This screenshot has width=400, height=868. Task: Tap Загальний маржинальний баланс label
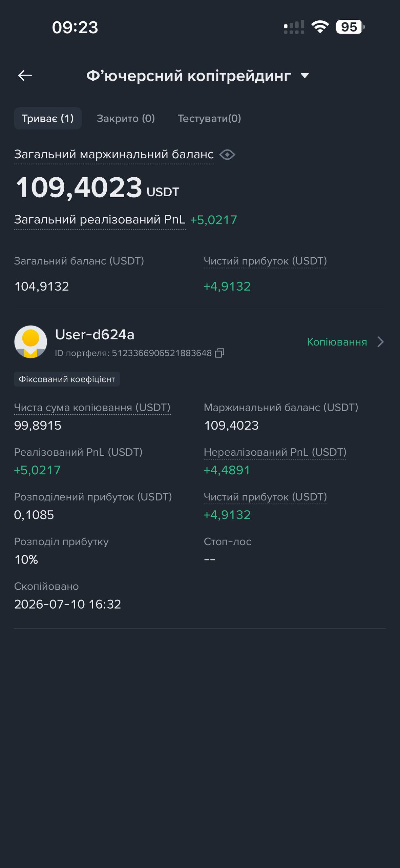point(114,154)
